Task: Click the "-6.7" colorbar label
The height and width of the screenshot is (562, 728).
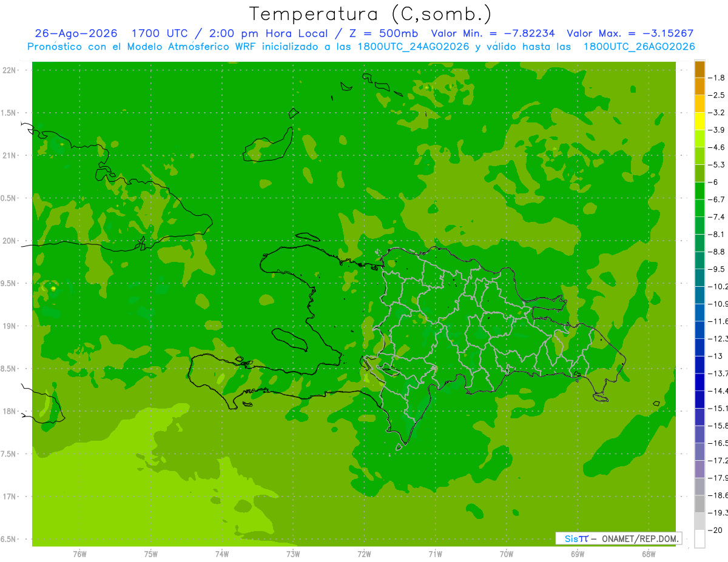Action: click(716, 199)
